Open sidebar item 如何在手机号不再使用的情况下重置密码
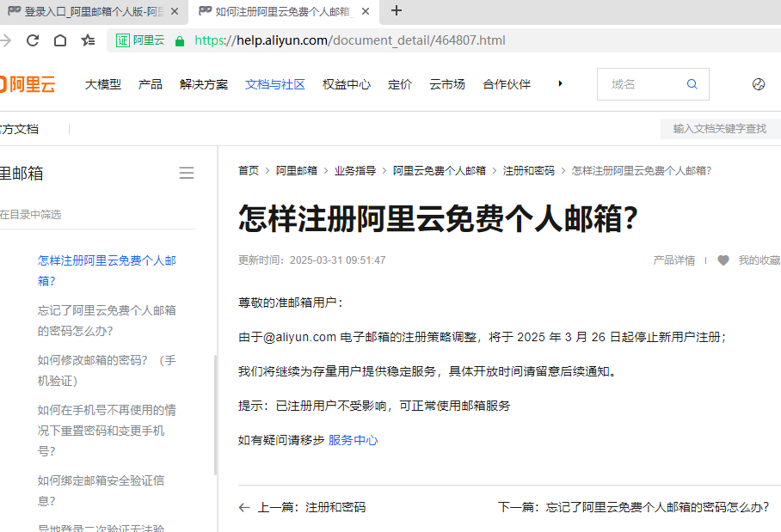This screenshot has width=781, height=532. pyautogui.click(x=108, y=431)
